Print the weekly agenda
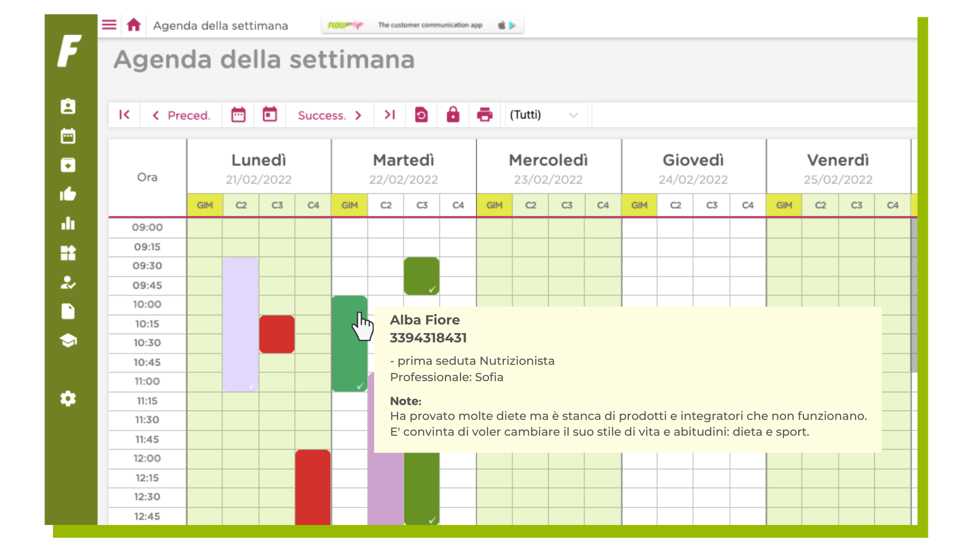980x551 pixels. pyautogui.click(x=484, y=115)
